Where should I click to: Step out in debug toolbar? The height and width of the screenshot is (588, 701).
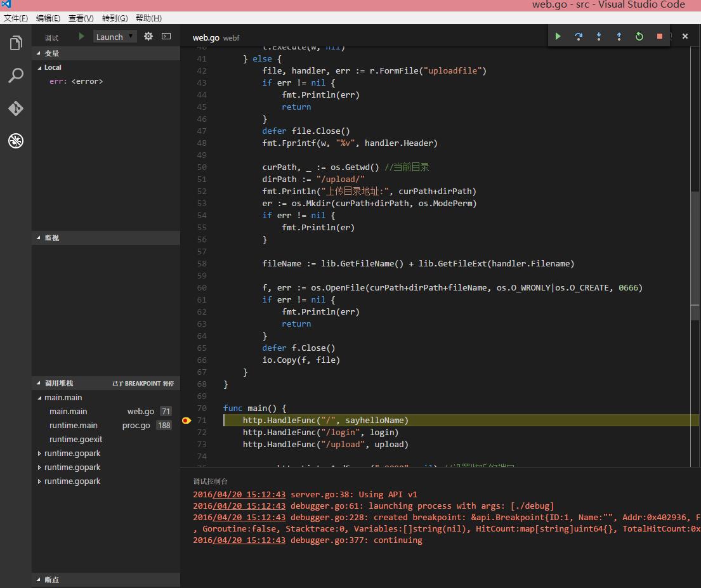click(x=619, y=36)
